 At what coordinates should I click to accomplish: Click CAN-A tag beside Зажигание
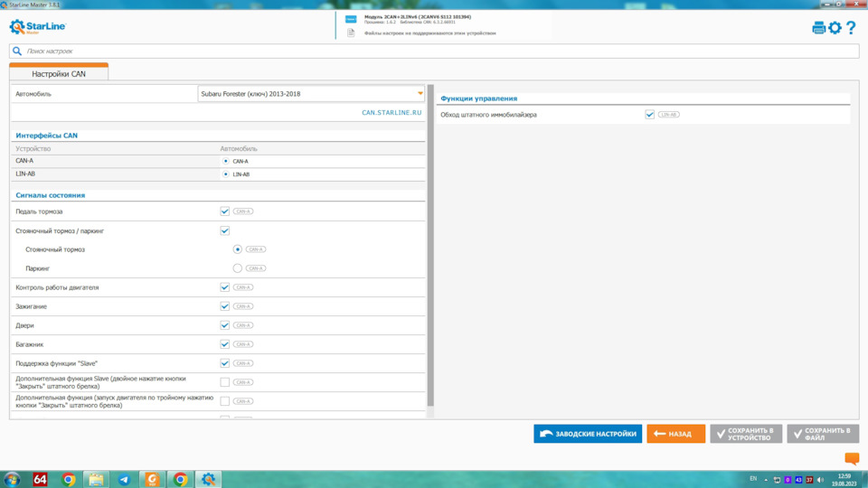[x=243, y=306]
